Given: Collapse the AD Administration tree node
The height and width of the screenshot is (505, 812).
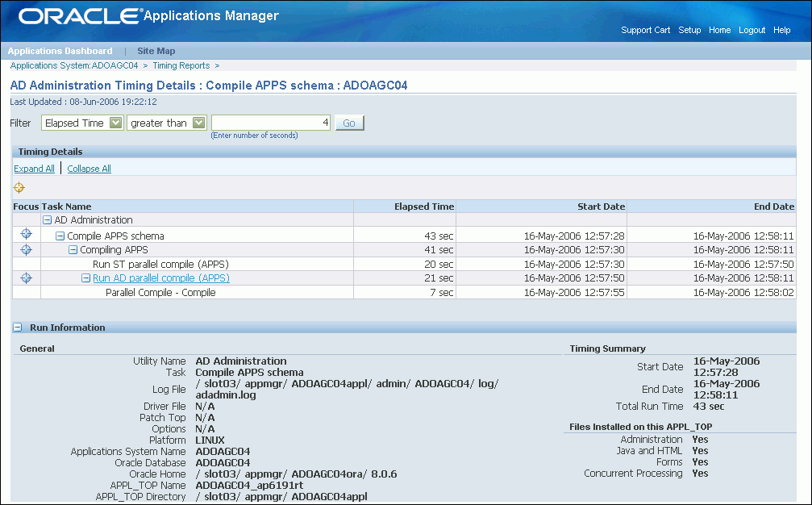Looking at the screenshot, I should 47,220.
